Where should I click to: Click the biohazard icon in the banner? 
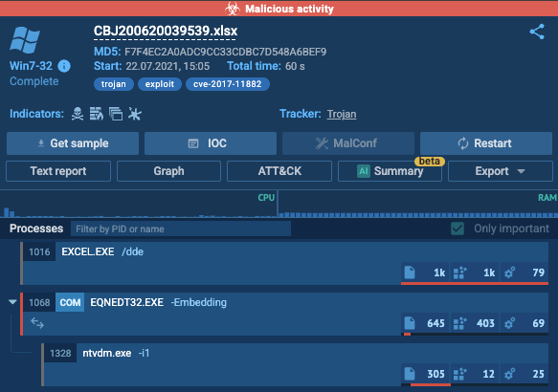(233, 9)
